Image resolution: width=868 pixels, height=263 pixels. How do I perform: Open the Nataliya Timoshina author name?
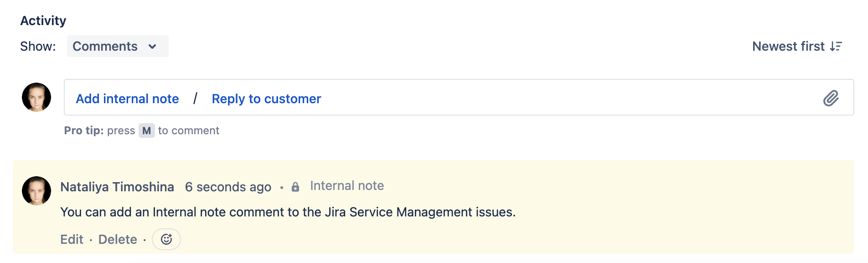(x=117, y=187)
